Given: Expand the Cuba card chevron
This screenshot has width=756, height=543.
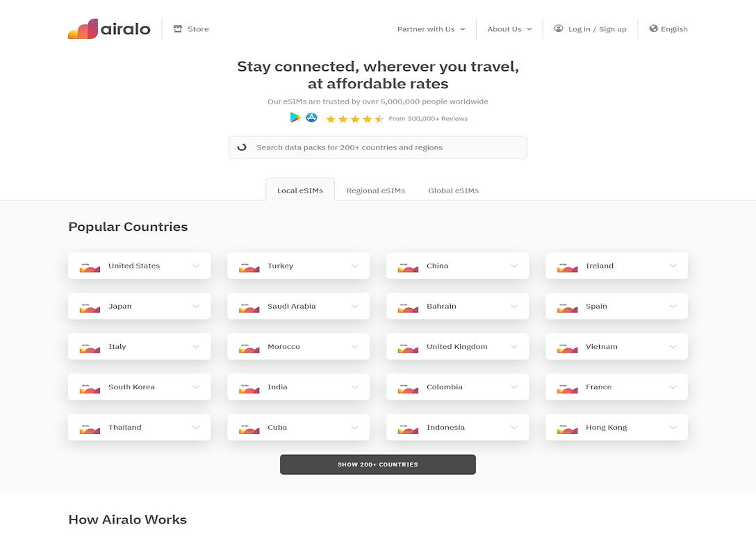Looking at the screenshot, I should [x=355, y=428].
